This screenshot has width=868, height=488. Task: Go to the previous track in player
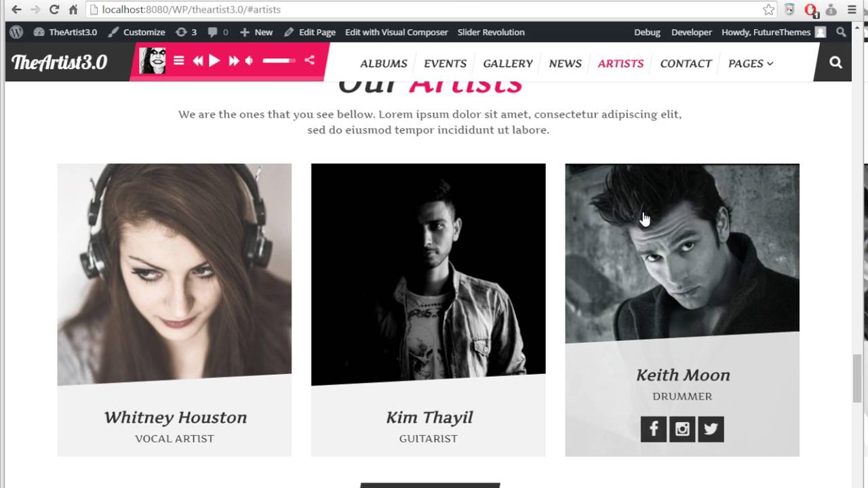click(x=197, y=61)
